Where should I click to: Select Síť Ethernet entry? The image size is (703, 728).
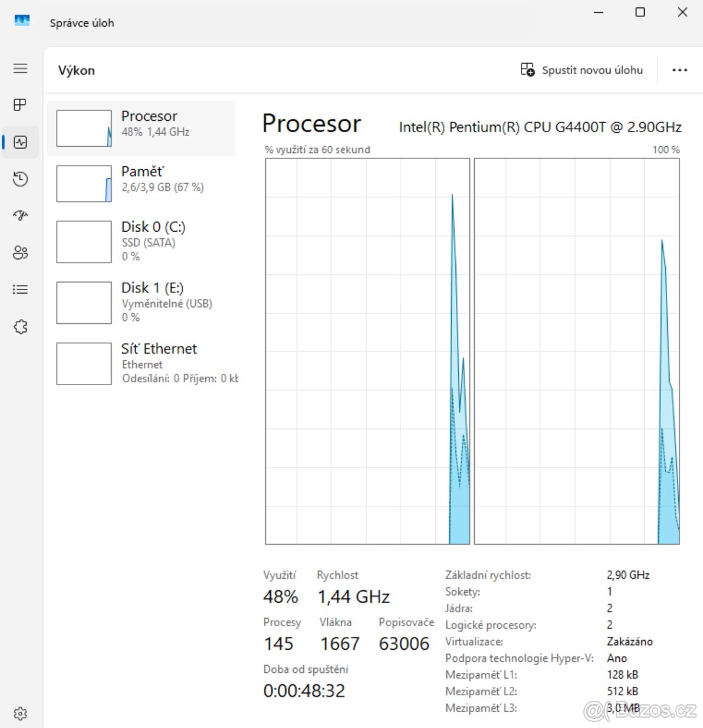[x=141, y=363]
